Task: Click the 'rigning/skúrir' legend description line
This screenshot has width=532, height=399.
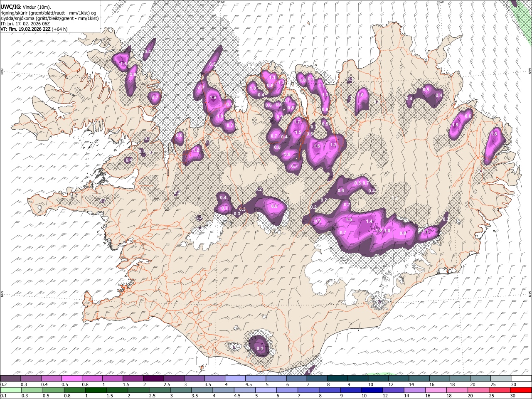Action: point(48,13)
